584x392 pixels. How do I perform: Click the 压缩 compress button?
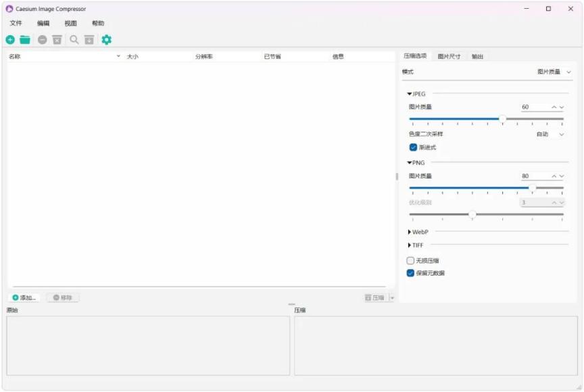[374, 297]
